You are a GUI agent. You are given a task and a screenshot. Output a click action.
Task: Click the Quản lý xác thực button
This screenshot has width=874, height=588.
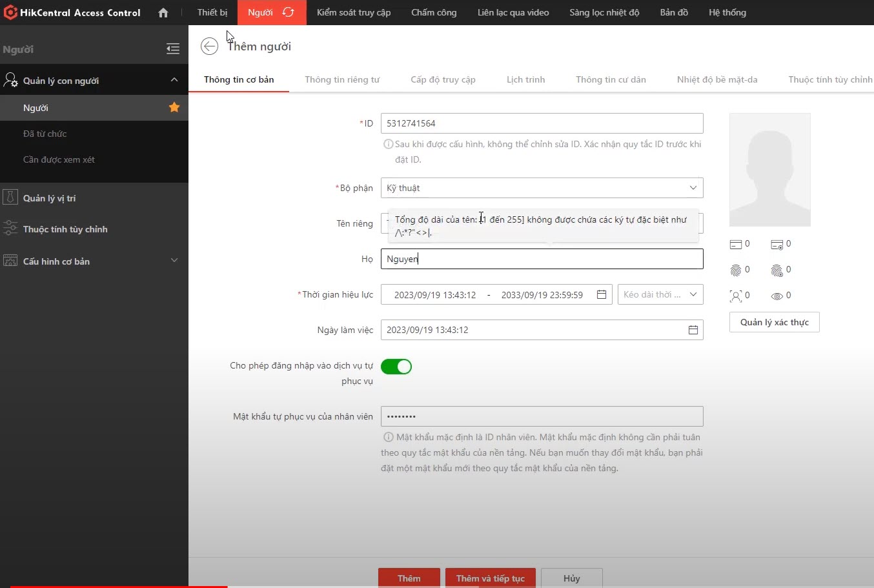coord(774,322)
